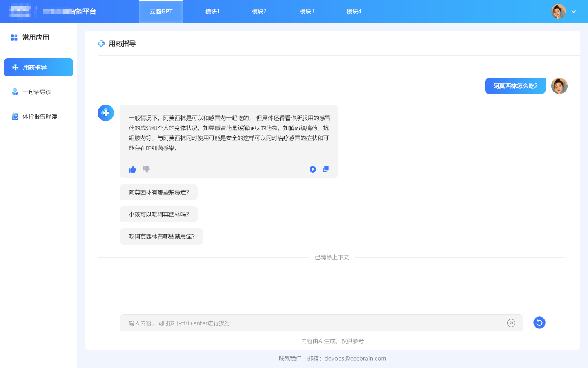Click the 体检报告解读 report icon
This screenshot has height=368, width=588.
[x=15, y=116]
